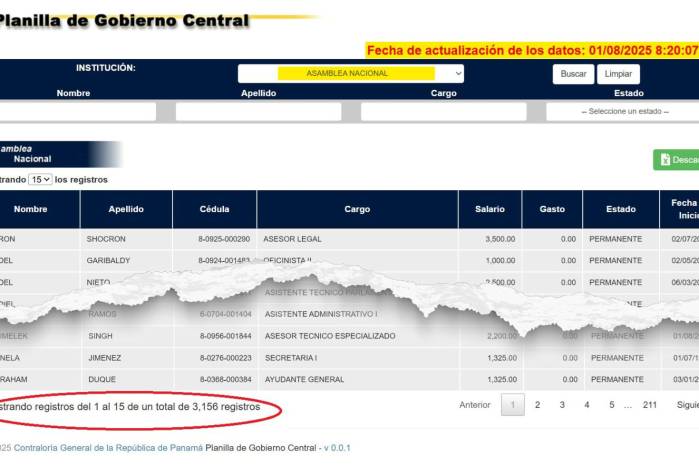Viewport: 699px width, 466px height.
Task: Click ASISTENTE ADMINISTRATIVO I cargo cell
Action: pyautogui.click(x=321, y=314)
